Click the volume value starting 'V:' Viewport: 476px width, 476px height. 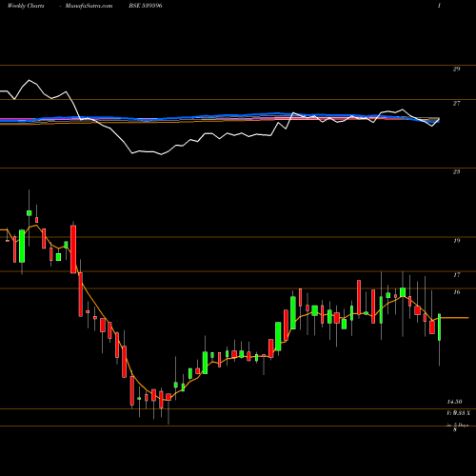tap(458, 413)
